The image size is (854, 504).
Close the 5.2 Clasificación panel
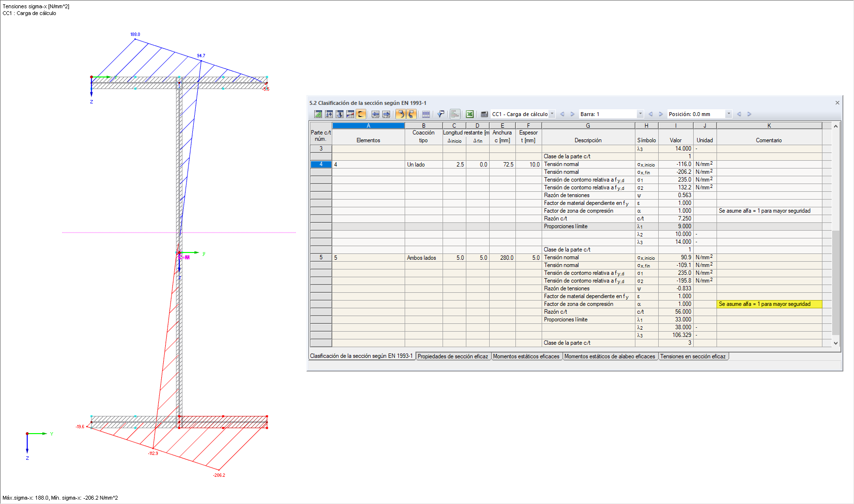(x=837, y=103)
